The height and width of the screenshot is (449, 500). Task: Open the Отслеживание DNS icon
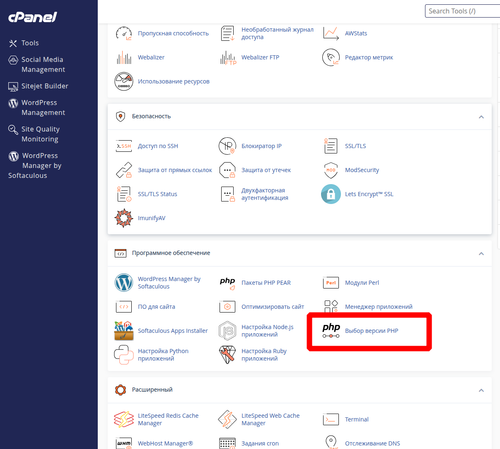click(331, 442)
